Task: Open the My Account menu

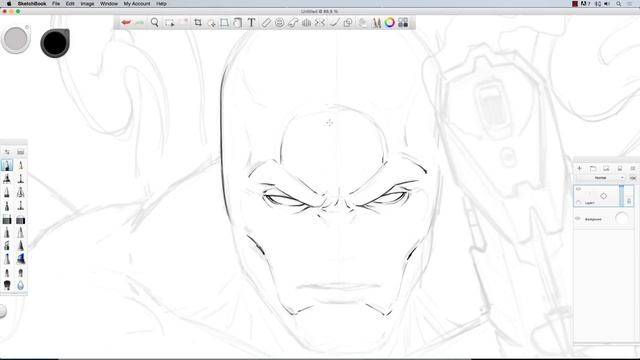Action: coord(137,4)
